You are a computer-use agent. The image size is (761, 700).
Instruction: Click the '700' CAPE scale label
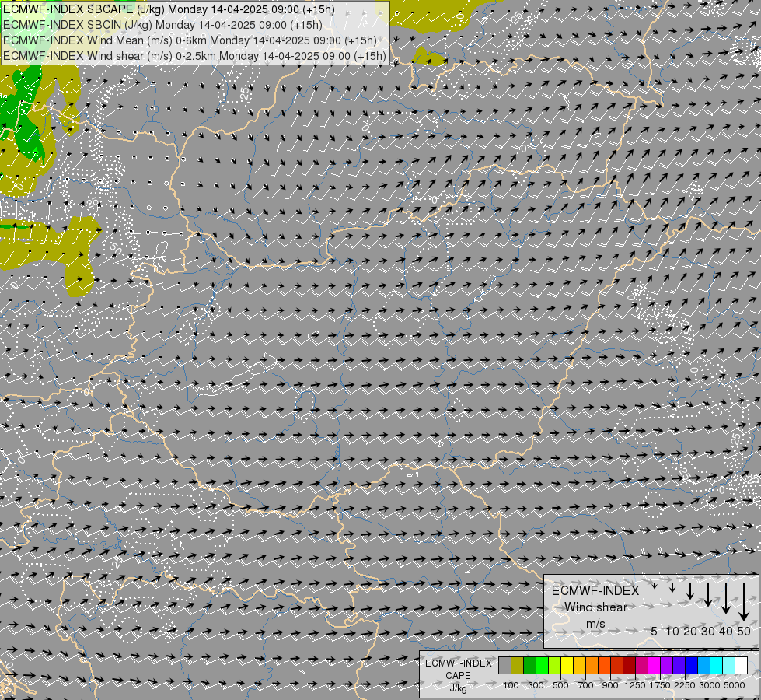(x=586, y=685)
